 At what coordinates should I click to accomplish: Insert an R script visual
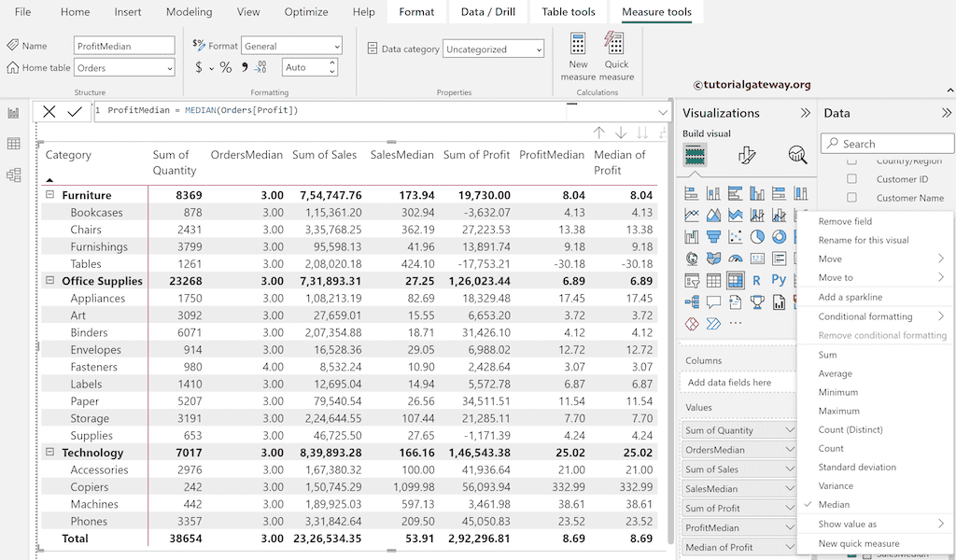(x=756, y=279)
